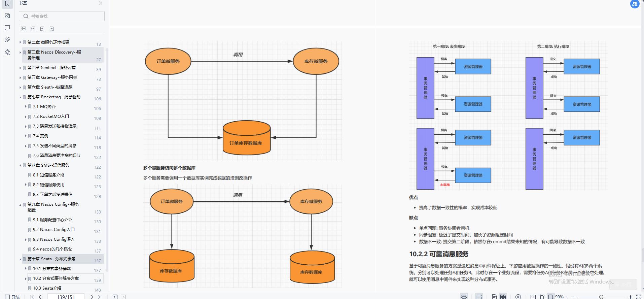Go to 7.3 消息发送和接收演示 bookmark

[x=55, y=126]
